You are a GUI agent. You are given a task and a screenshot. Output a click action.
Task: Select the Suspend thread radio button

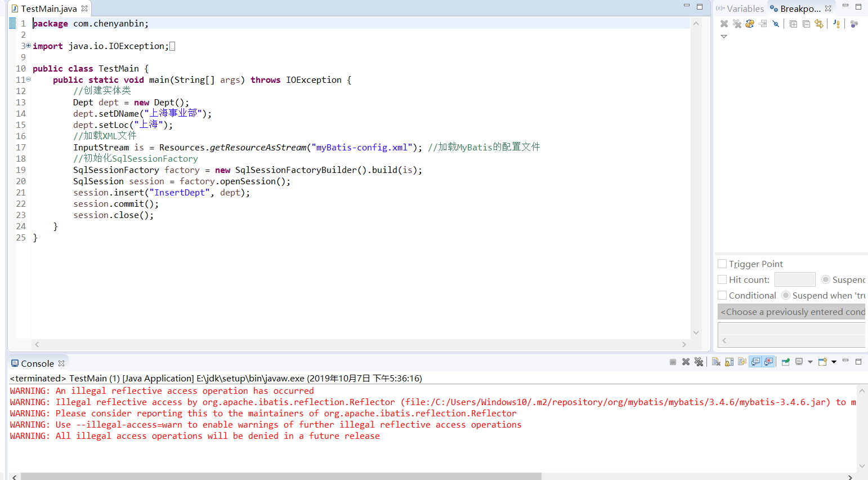coord(826,279)
